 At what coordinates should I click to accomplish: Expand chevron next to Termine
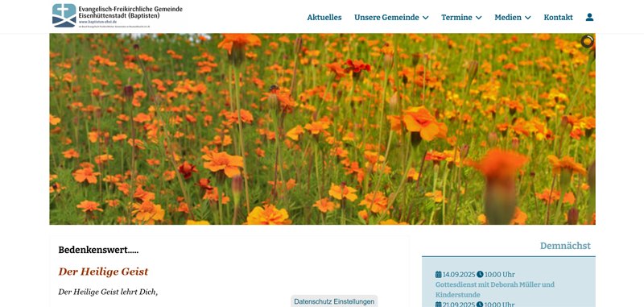478,18
